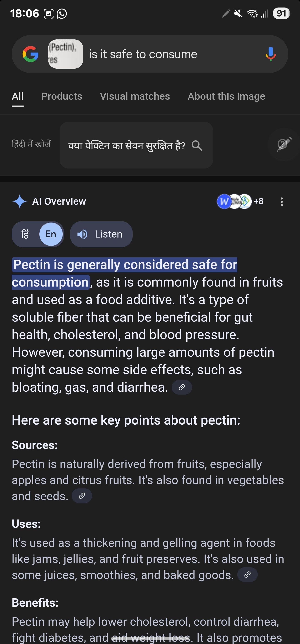This screenshot has width=300, height=644.
Task: Tap the Google logo in search bar
Action: pyautogui.click(x=30, y=54)
